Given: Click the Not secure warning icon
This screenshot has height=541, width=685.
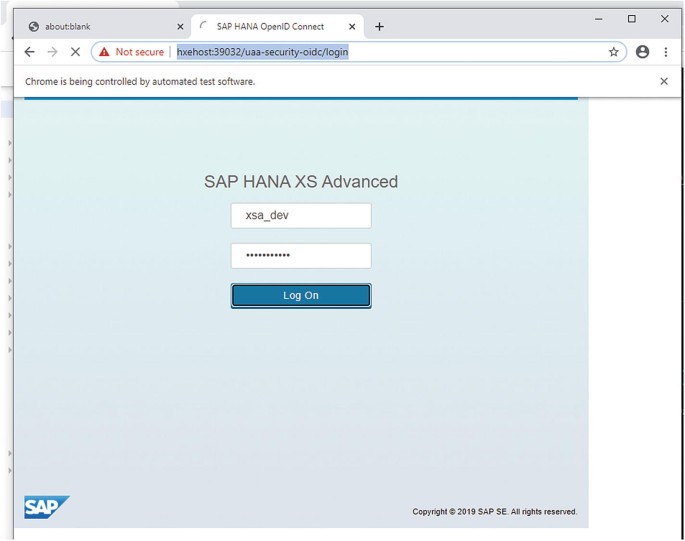Looking at the screenshot, I should [104, 52].
